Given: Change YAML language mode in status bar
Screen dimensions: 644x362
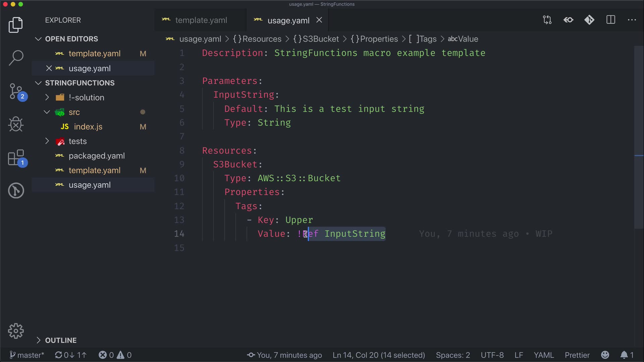Looking at the screenshot, I should 543,355.
